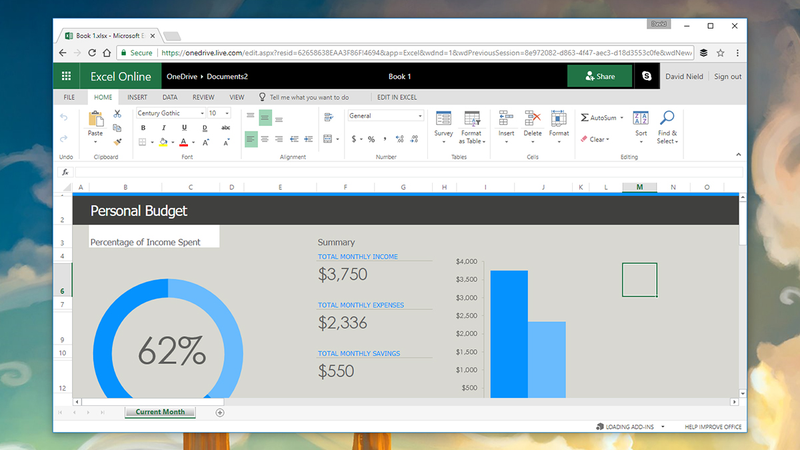This screenshot has height=450, width=800.
Task: Open the FILE ribbon tab
Action: 69,97
